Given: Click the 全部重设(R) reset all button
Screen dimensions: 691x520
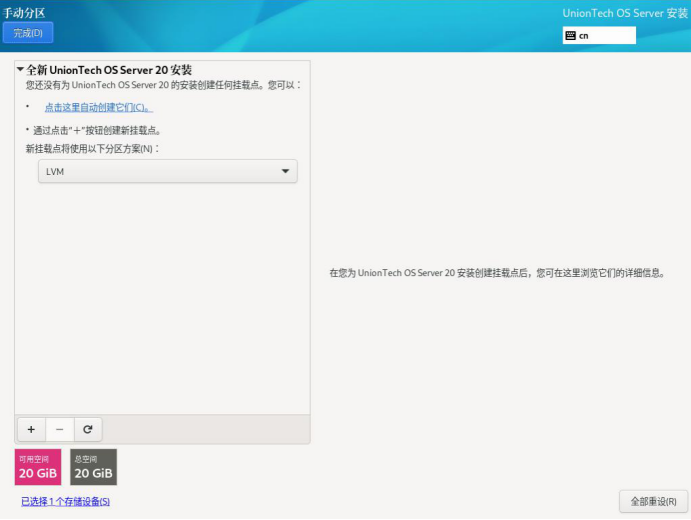Looking at the screenshot, I should (653, 501).
